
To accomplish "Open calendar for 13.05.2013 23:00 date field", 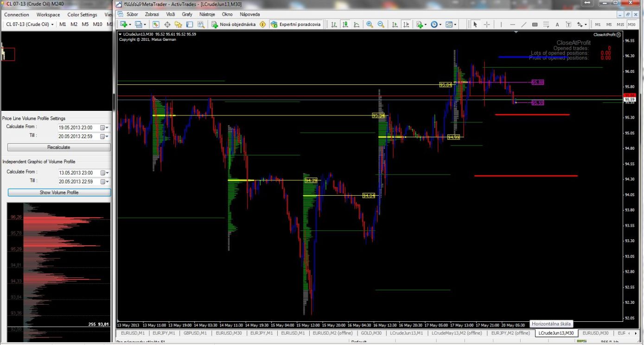I will pos(104,172).
